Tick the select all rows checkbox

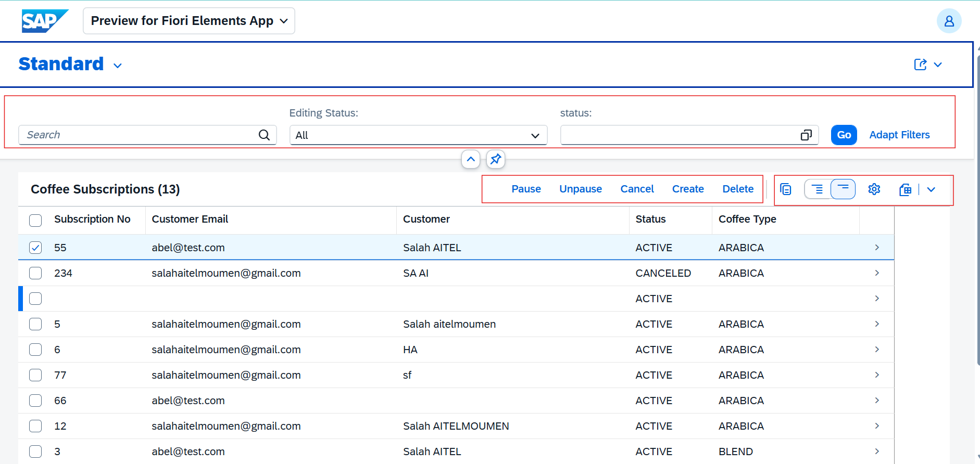click(x=35, y=220)
